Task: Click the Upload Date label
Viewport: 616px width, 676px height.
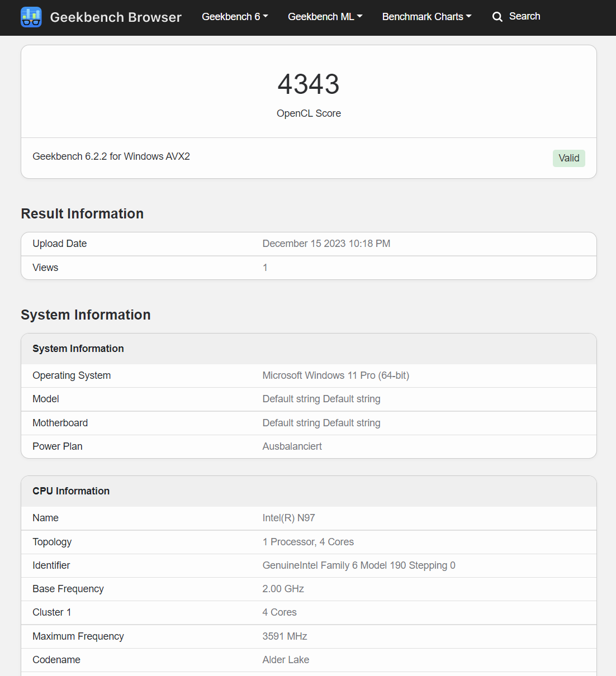Action: [x=60, y=244]
